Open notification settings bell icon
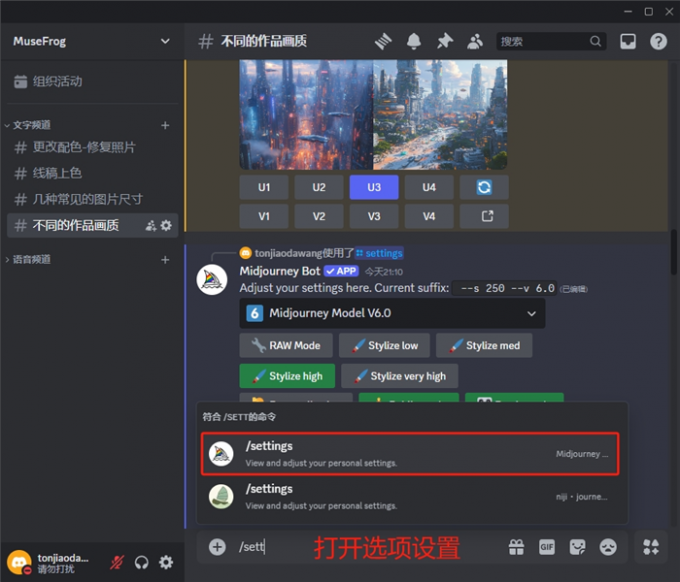Image resolution: width=680 pixels, height=582 pixels. (414, 42)
